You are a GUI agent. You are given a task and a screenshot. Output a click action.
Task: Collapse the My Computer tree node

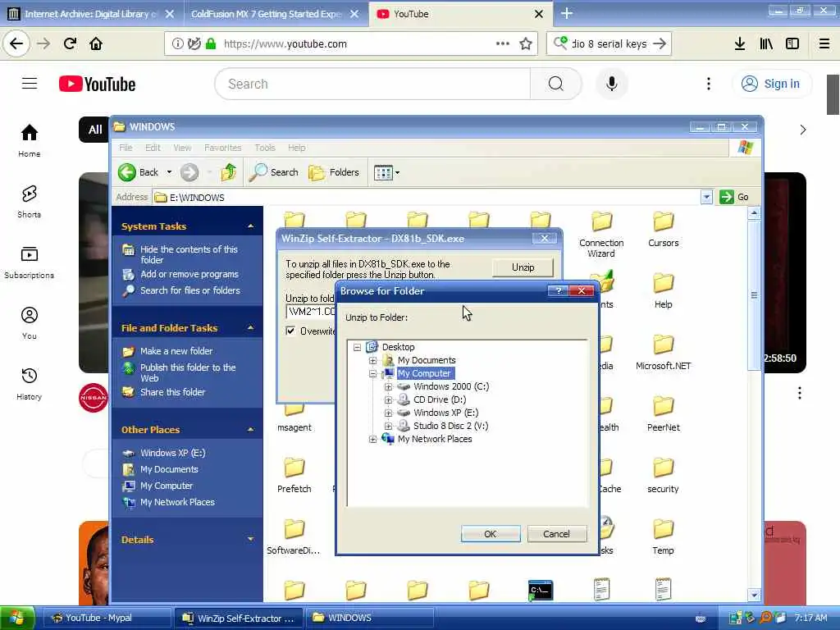[x=373, y=374]
